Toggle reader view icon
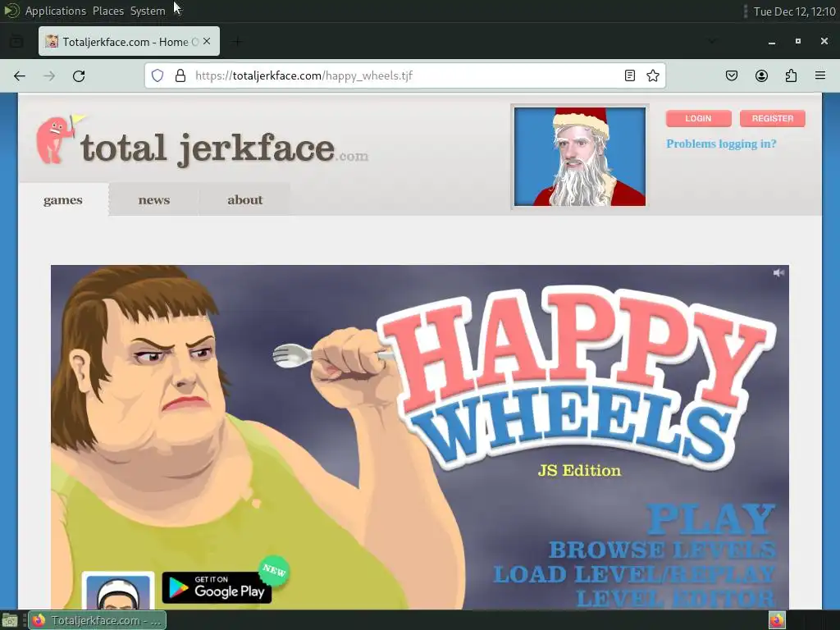The width and height of the screenshot is (840, 630). coord(630,75)
